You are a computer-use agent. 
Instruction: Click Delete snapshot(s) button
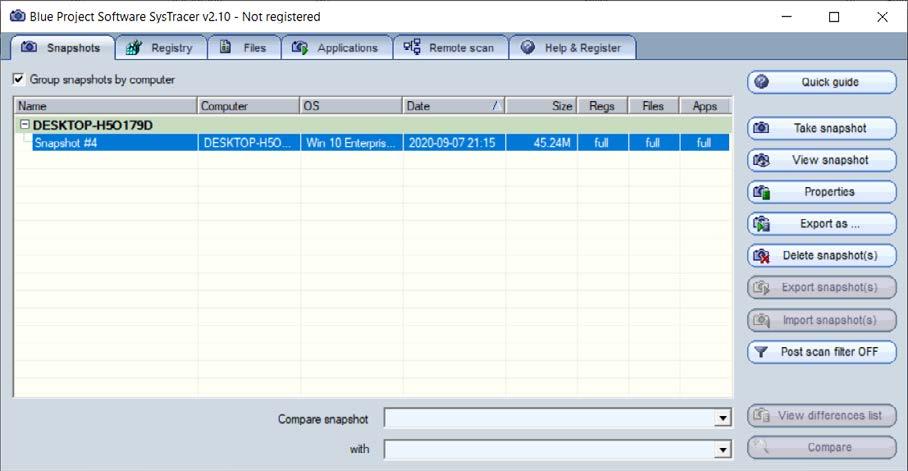click(x=822, y=255)
